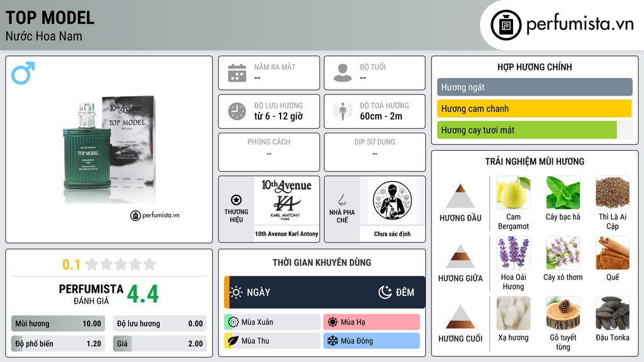
Task: Select the Hương cam chanh accord bar
Action: (535, 108)
